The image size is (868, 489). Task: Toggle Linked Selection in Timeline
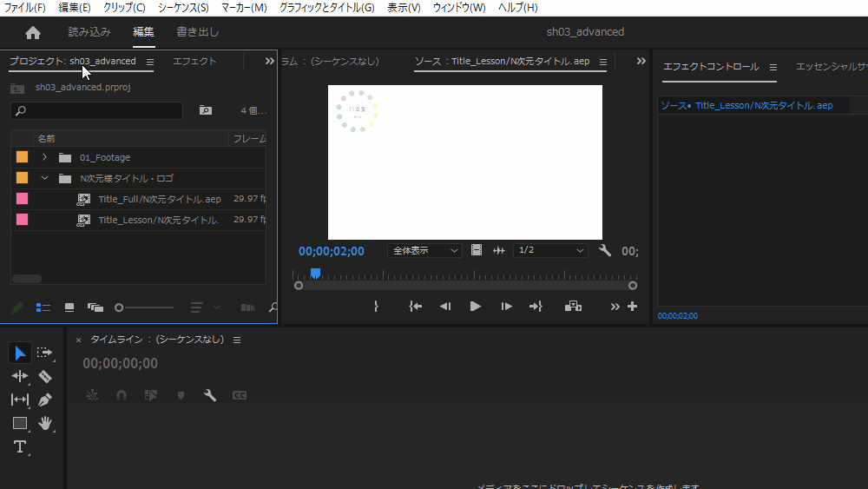click(x=150, y=395)
